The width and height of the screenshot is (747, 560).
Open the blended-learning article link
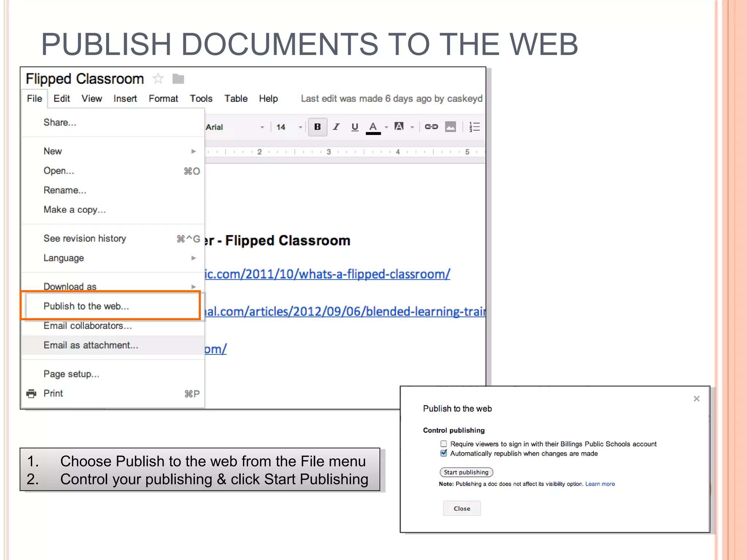[x=345, y=311]
